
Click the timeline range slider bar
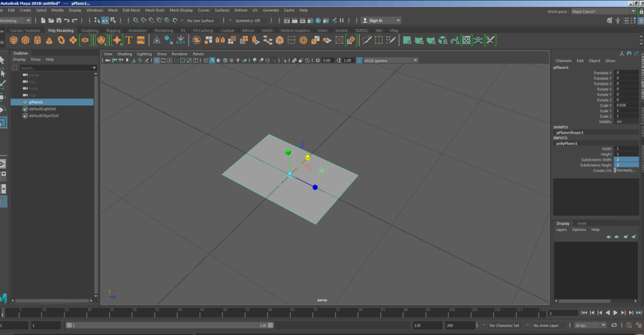(169, 325)
